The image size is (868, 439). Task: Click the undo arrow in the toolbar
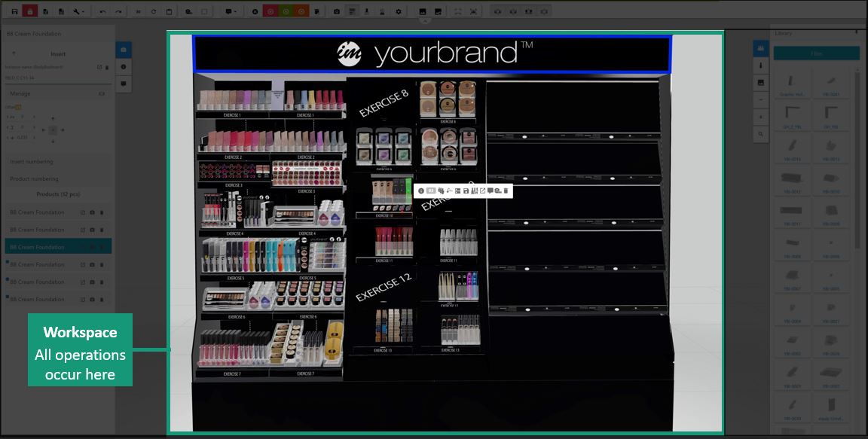point(102,12)
